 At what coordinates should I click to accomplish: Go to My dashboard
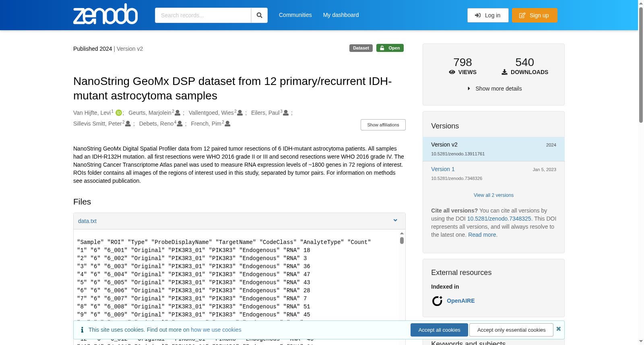pyautogui.click(x=341, y=15)
